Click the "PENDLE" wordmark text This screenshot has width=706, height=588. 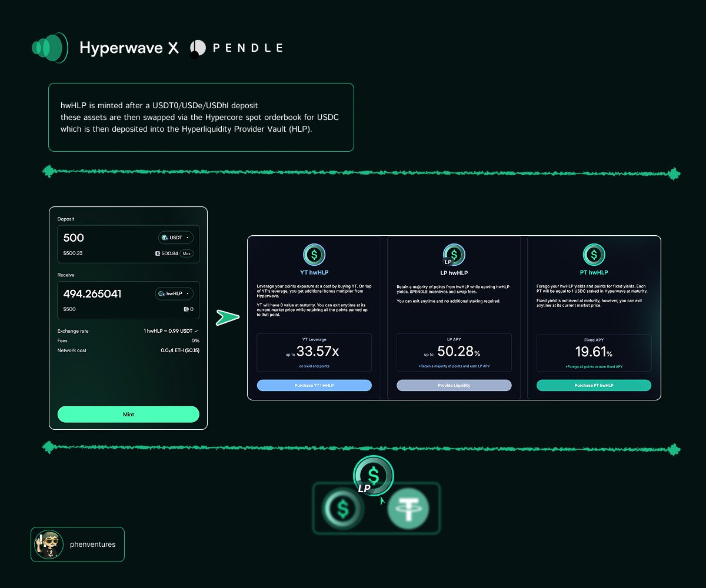click(247, 48)
